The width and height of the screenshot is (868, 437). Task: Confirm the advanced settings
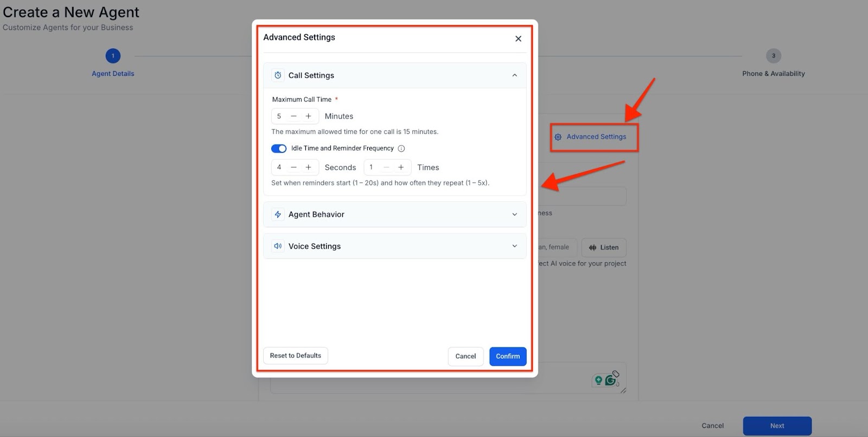(x=508, y=356)
